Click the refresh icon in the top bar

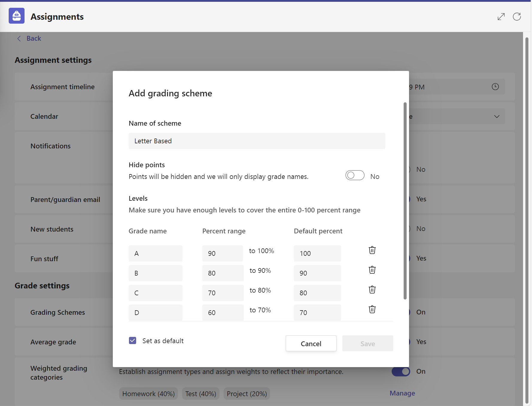point(517,16)
